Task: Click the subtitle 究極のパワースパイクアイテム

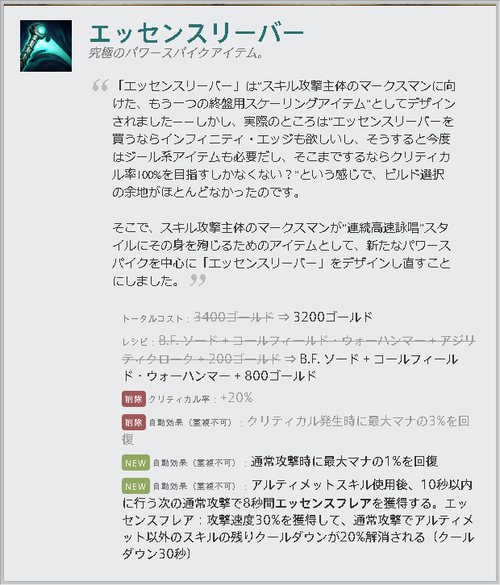Action: point(176,53)
